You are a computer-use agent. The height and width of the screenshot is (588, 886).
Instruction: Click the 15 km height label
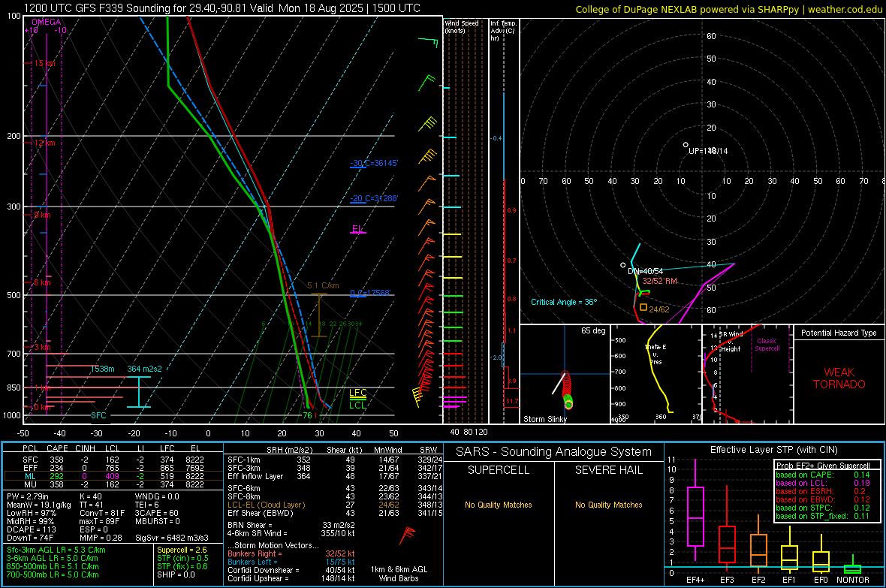click(x=44, y=63)
